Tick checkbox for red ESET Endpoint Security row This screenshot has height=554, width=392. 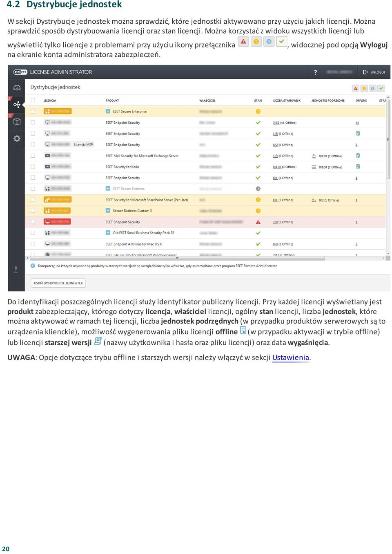click(33, 222)
